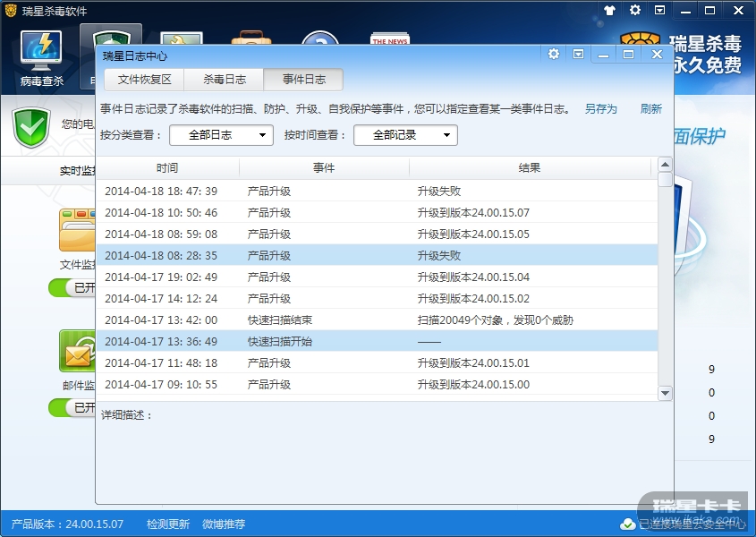Click the THE NEWS icon in toolbar
The image size is (756, 537).
pyautogui.click(x=389, y=41)
